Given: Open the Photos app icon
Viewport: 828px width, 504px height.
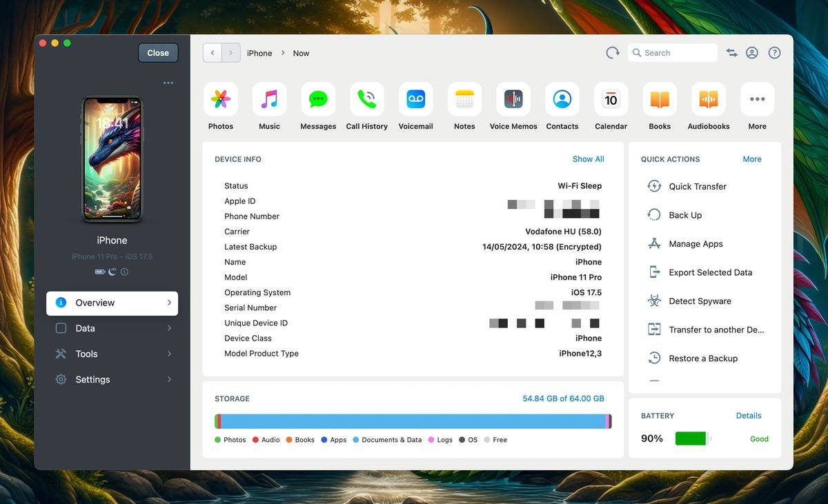Looking at the screenshot, I should [x=221, y=99].
